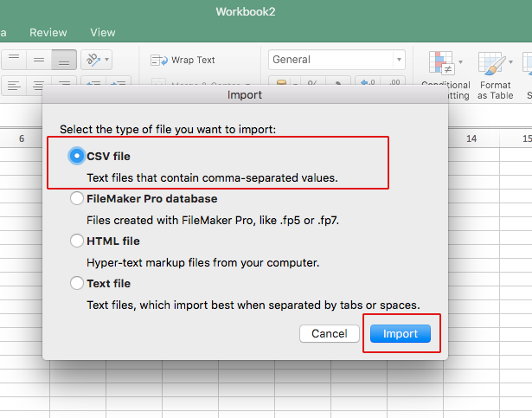This screenshot has width=532, height=418.
Task: Apply Bottom Align to cells
Action: point(64,60)
